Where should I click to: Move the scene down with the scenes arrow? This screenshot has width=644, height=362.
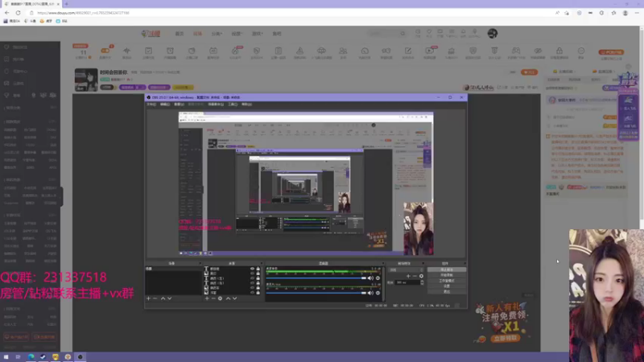[170, 298]
